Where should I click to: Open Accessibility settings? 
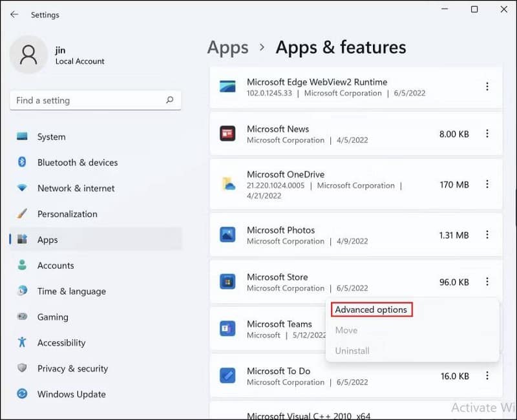[x=96, y=342]
